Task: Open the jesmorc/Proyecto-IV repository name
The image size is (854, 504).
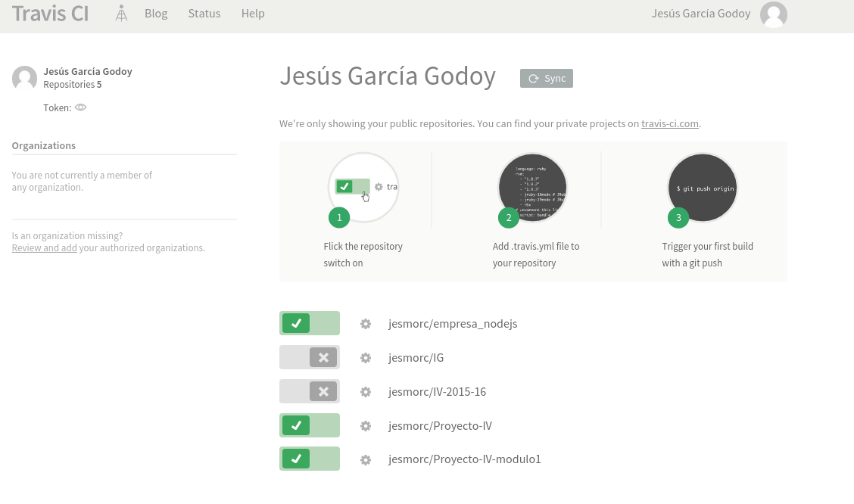Action: (x=440, y=425)
